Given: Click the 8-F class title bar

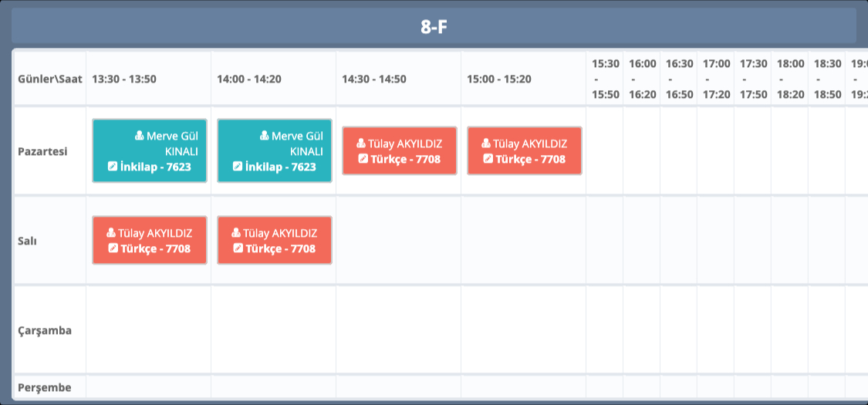Looking at the screenshot, I should 434,27.
